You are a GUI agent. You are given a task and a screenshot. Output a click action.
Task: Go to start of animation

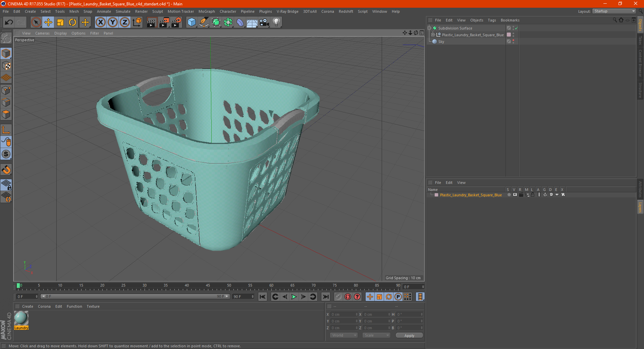coord(263,297)
